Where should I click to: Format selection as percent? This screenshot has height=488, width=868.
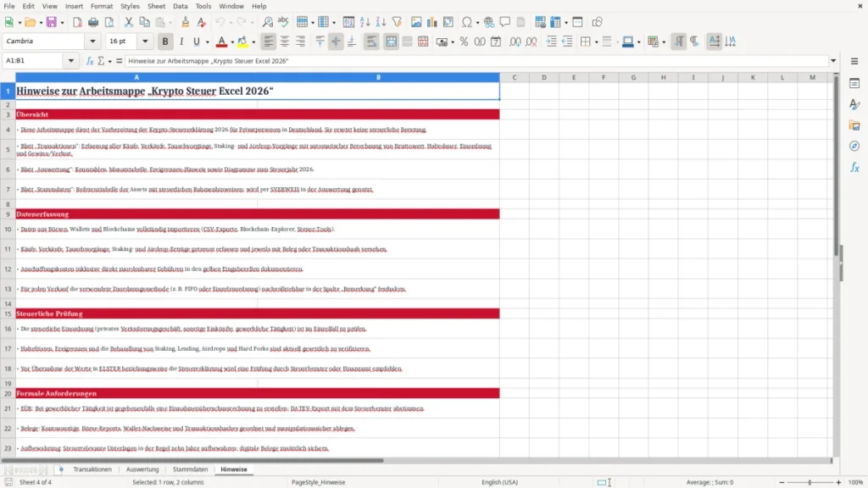[x=464, y=42]
